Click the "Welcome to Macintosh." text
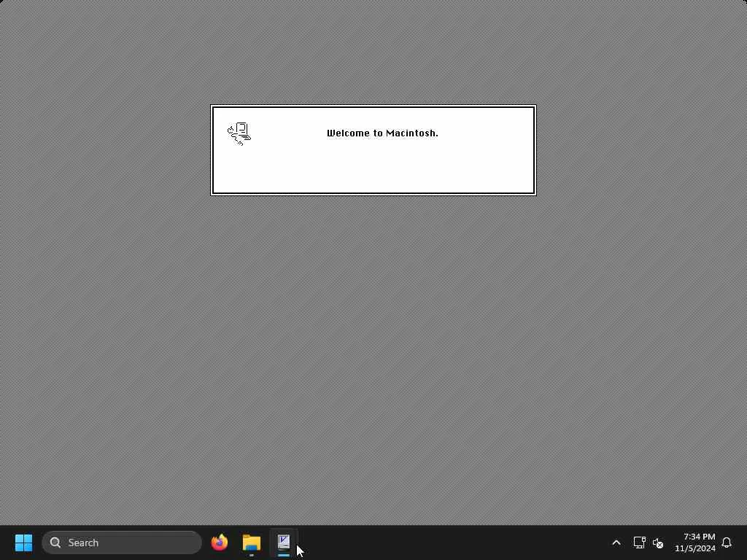Viewport: 747px width, 560px height. click(x=382, y=133)
